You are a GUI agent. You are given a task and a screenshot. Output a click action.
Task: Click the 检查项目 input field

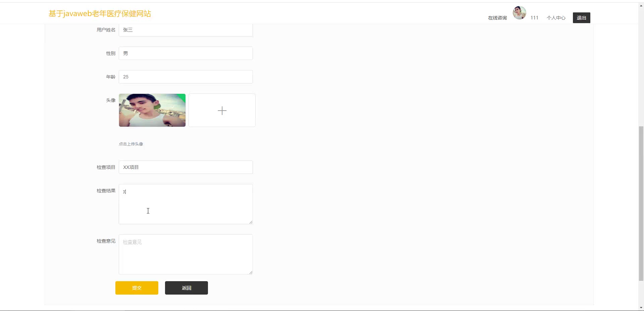[x=186, y=167]
